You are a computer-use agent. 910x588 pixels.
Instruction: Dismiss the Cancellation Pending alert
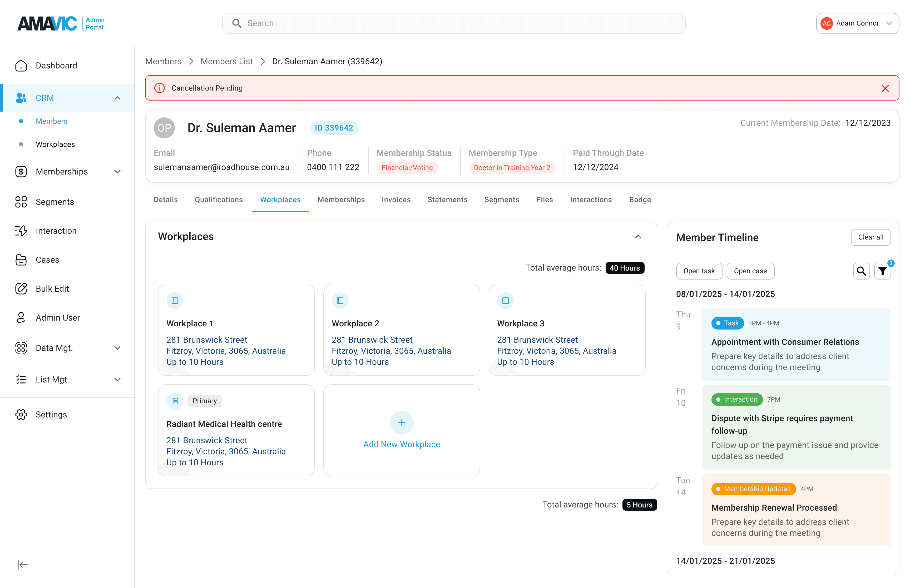885,88
